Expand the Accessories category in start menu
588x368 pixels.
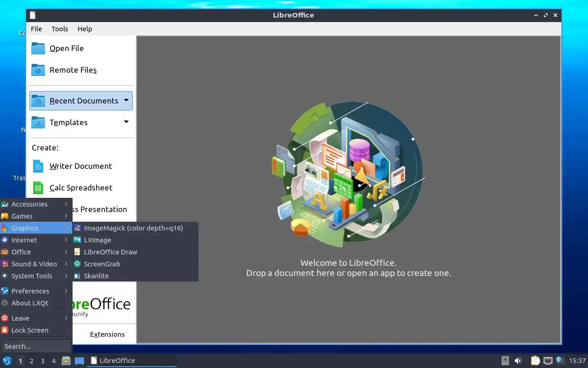pyautogui.click(x=36, y=204)
